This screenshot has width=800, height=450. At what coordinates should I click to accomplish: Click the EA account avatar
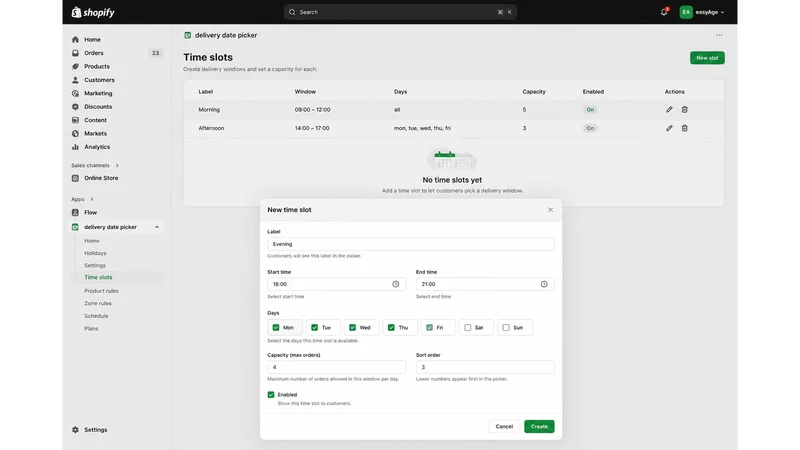point(686,12)
